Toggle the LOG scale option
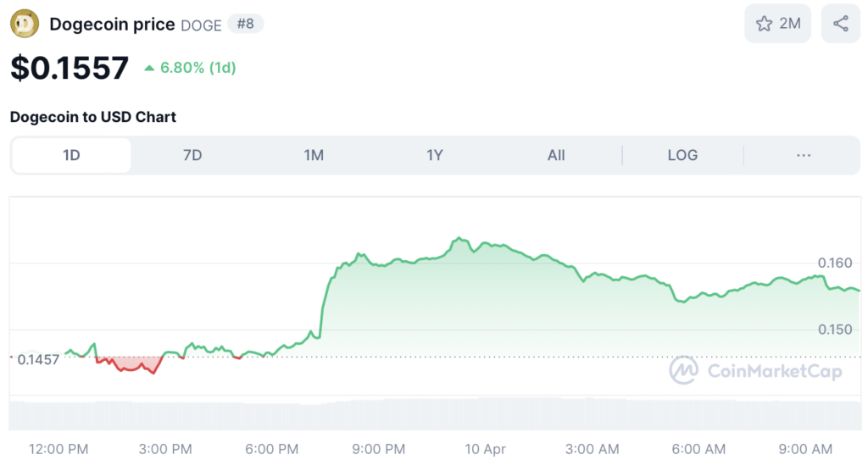The width and height of the screenshot is (868, 460). [682, 155]
